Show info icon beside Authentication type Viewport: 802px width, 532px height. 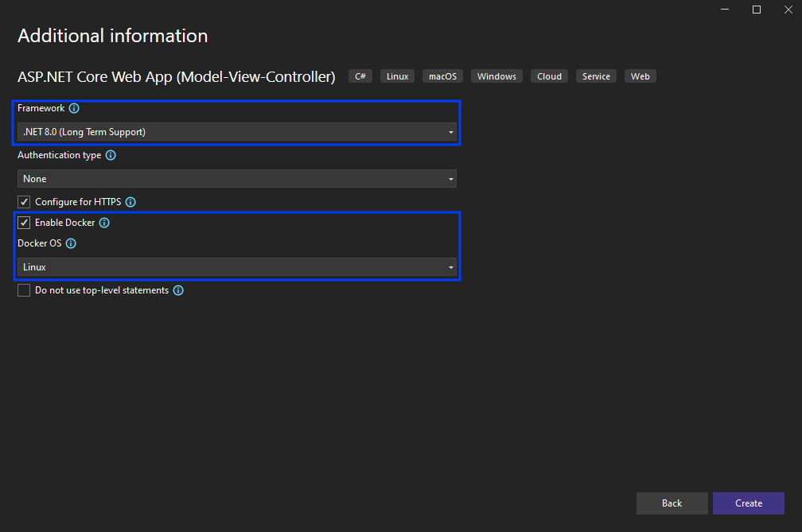click(x=111, y=155)
